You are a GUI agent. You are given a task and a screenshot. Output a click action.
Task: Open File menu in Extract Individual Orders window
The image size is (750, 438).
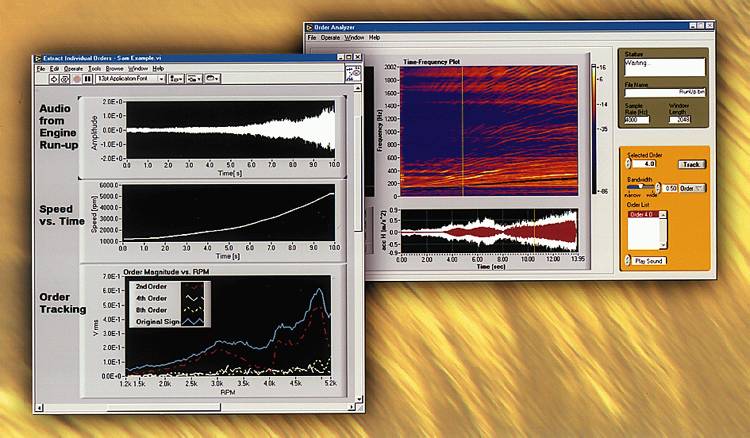(41, 69)
